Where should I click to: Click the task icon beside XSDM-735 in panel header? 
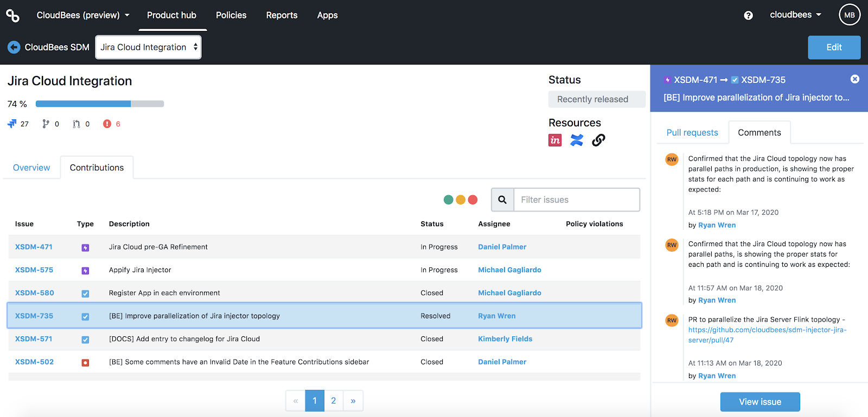[x=735, y=80]
